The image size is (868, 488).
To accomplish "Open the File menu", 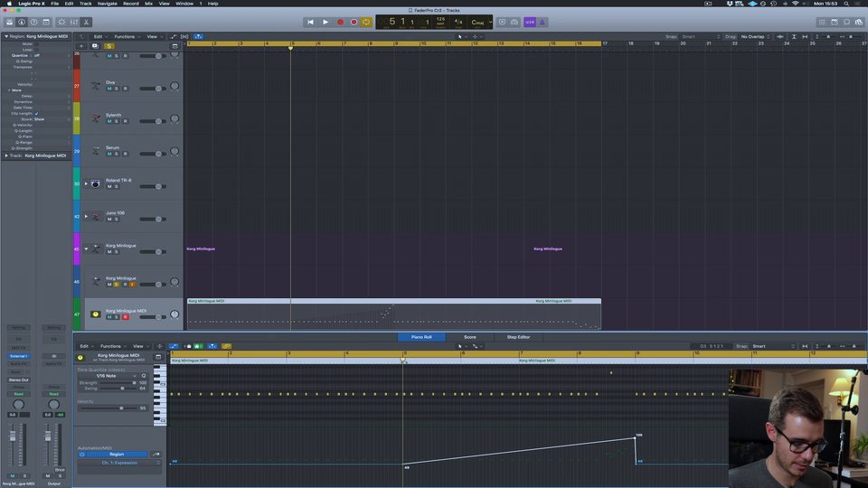I will click(55, 4).
